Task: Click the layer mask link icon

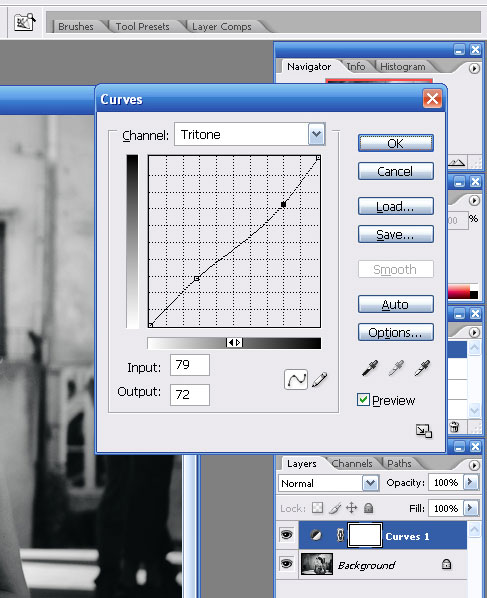Action: tap(340, 535)
